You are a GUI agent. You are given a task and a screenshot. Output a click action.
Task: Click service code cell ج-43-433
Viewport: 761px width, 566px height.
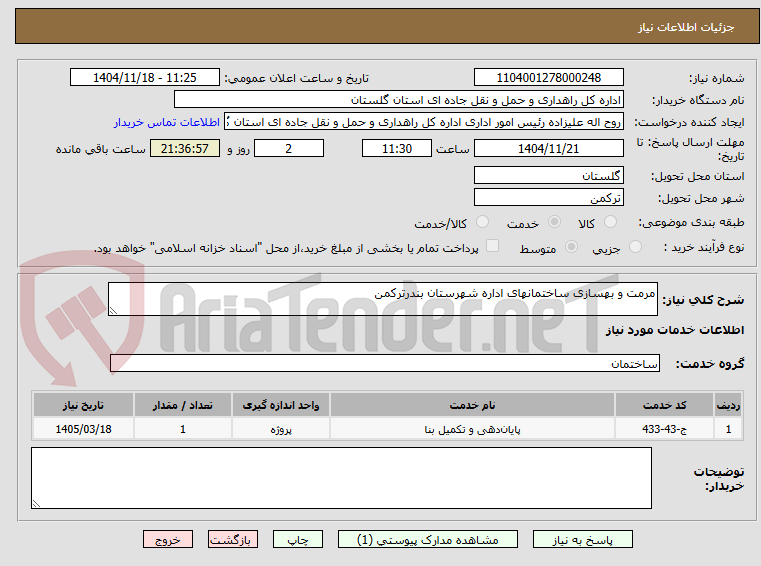[x=664, y=429]
